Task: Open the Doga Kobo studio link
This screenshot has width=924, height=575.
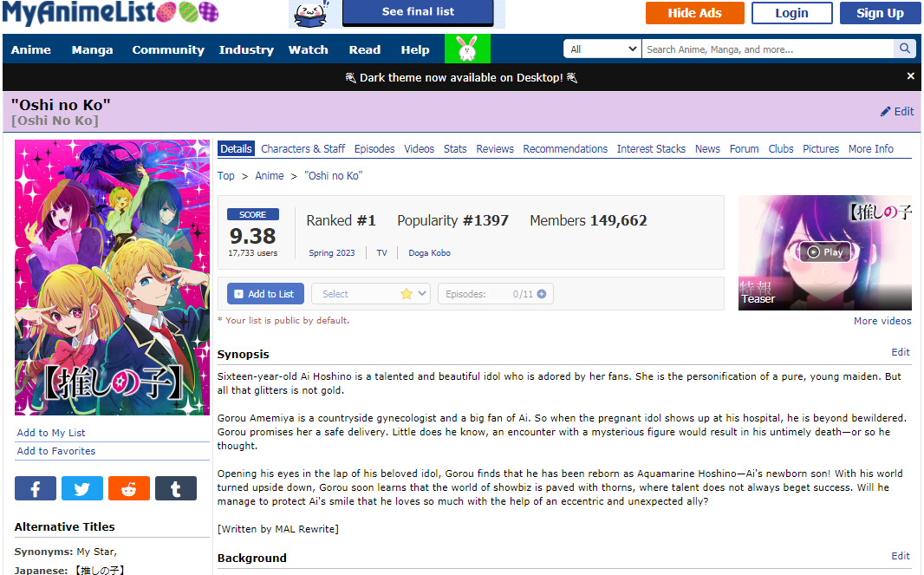Action: pos(429,253)
